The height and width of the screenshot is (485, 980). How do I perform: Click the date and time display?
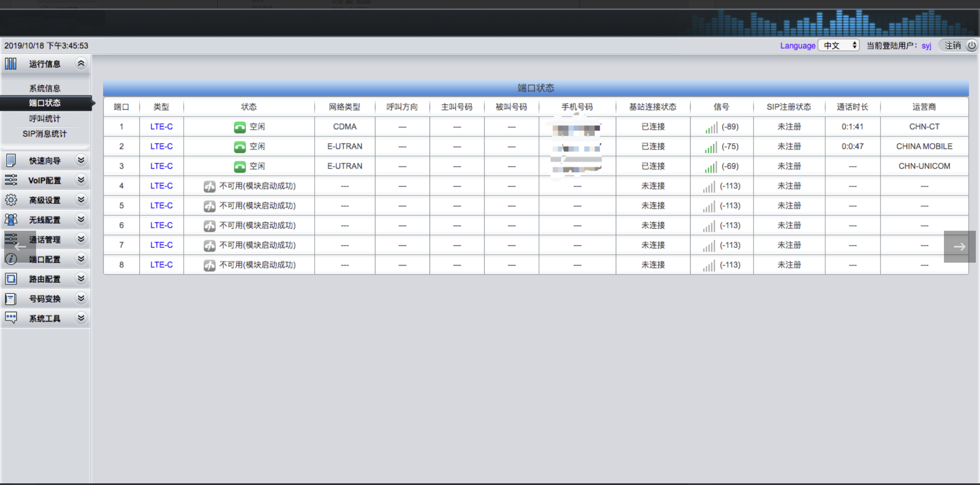click(x=46, y=45)
